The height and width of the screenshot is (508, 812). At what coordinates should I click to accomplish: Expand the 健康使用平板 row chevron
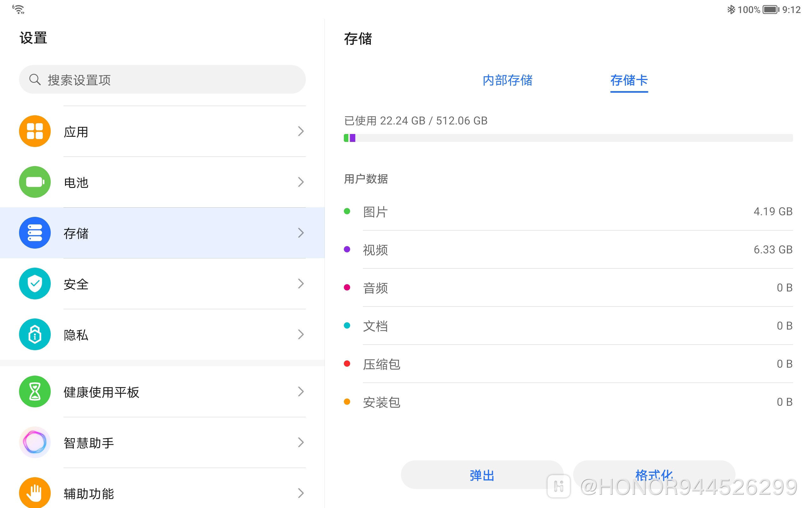pos(301,391)
